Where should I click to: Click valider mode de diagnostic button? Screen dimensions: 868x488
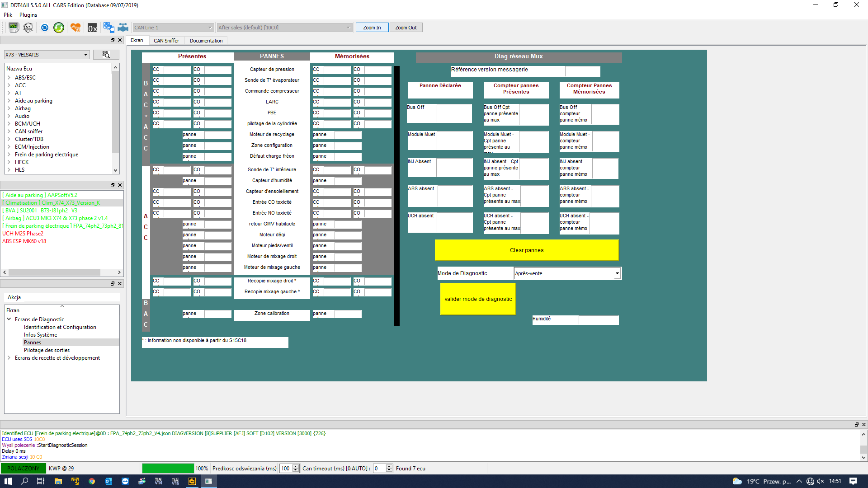[478, 299]
